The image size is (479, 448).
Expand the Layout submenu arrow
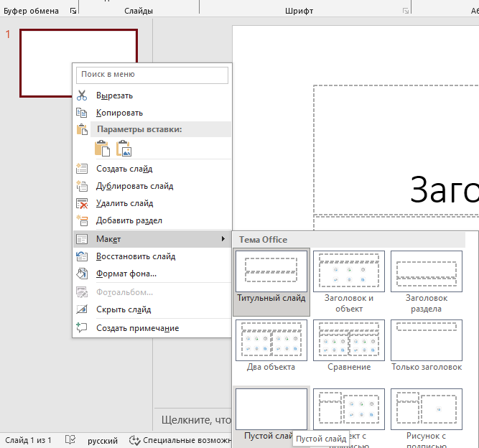pyautogui.click(x=223, y=238)
